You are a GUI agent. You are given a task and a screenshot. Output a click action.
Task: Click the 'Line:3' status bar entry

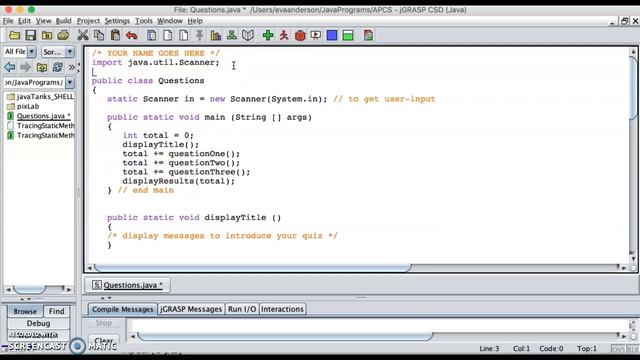pos(489,349)
